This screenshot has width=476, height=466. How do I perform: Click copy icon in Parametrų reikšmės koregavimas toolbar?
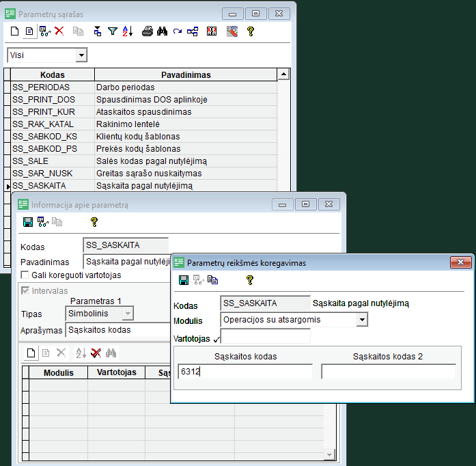212,279
